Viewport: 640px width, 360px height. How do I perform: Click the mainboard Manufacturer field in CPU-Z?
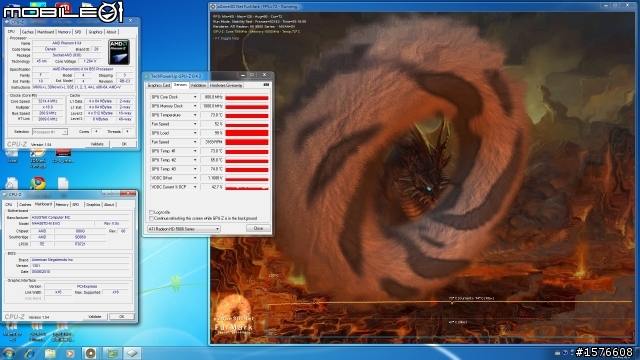pyautogui.click(x=80, y=218)
